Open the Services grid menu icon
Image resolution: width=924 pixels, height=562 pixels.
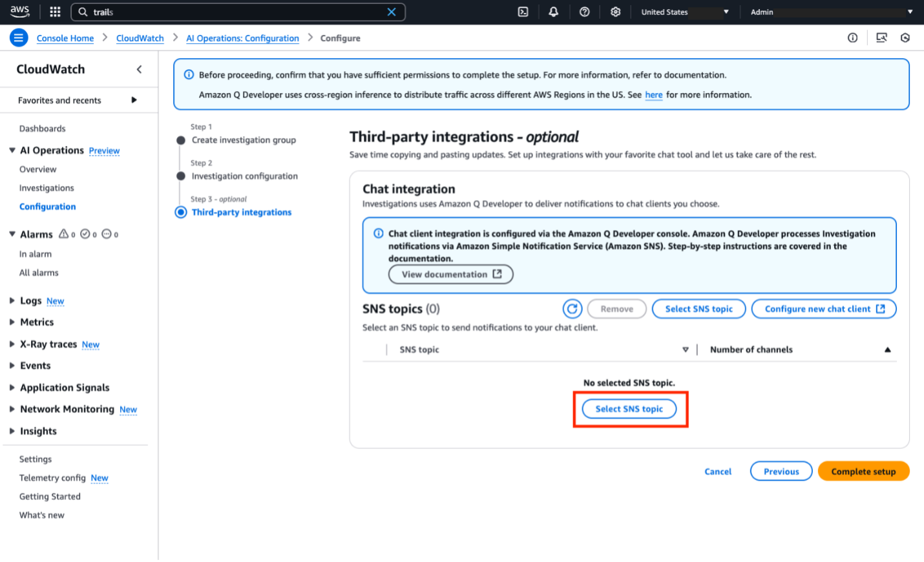click(x=55, y=12)
